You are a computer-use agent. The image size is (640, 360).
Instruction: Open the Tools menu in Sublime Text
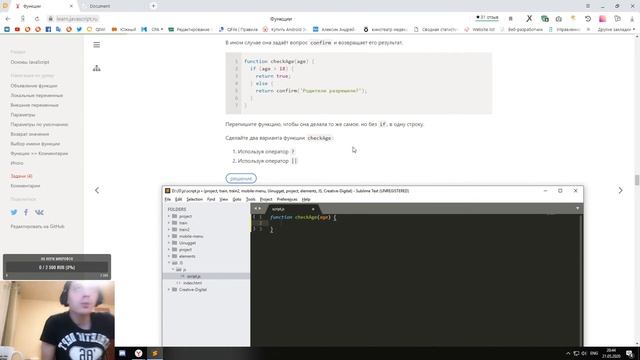pyautogui.click(x=251, y=199)
